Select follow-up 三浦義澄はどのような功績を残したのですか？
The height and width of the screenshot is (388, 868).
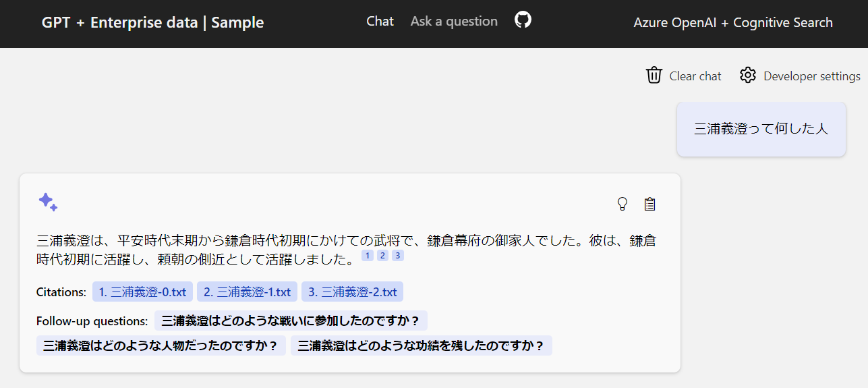pyautogui.click(x=422, y=345)
